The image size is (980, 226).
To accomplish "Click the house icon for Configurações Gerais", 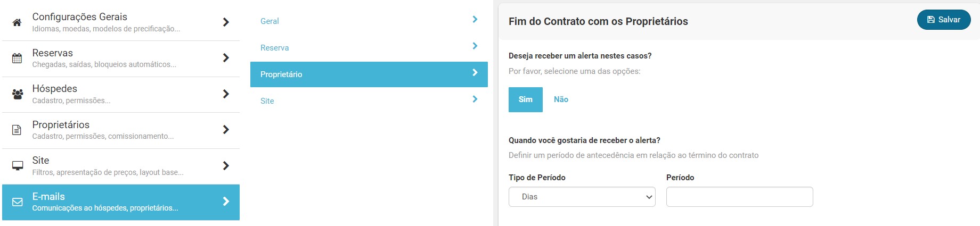I will point(17,22).
